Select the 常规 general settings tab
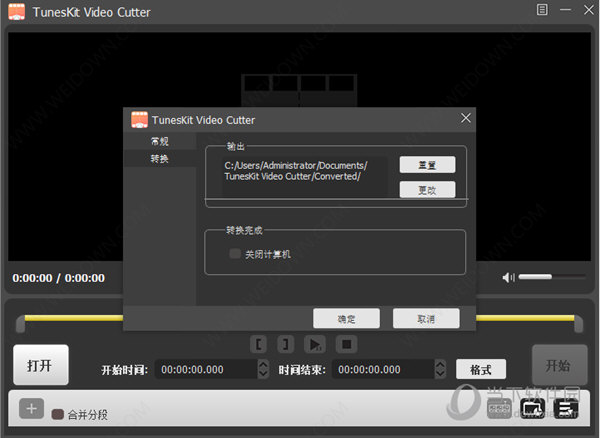The height and width of the screenshot is (438, 600). pyautogui.click(x=160, y=142)
